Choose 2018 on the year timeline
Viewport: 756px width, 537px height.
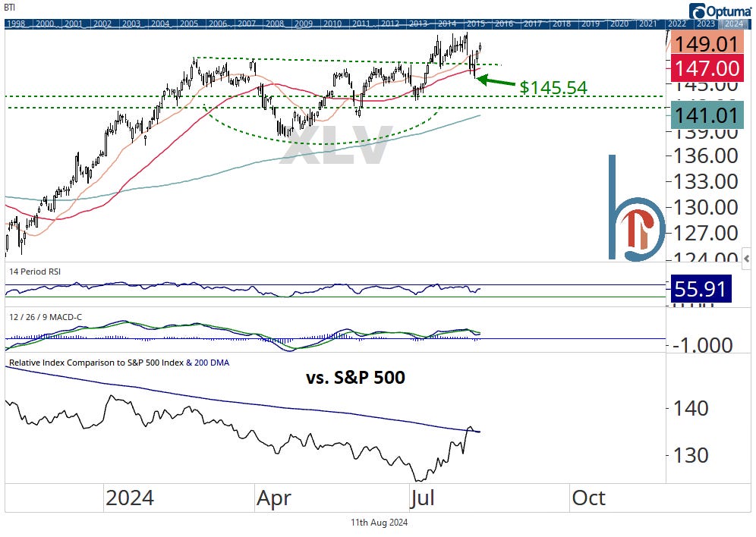pyautogui.click(x=562, y=24)
